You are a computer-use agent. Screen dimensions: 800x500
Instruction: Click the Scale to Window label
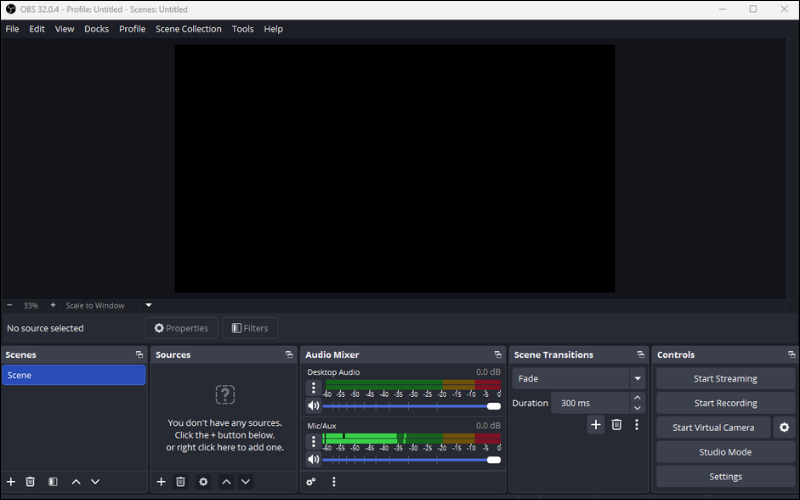95,305
